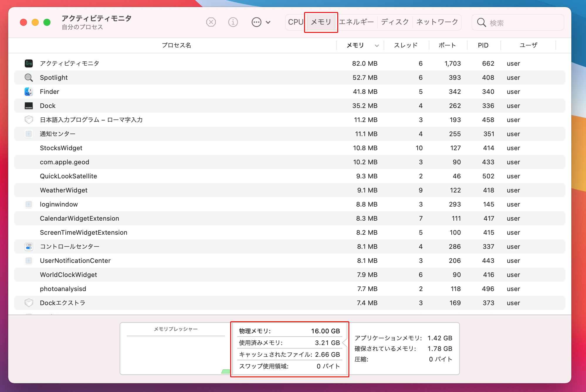The image size is (586, 392).
Task: Click the 物理メモリ 16.00 GB value
Action: tap(325, 331)
